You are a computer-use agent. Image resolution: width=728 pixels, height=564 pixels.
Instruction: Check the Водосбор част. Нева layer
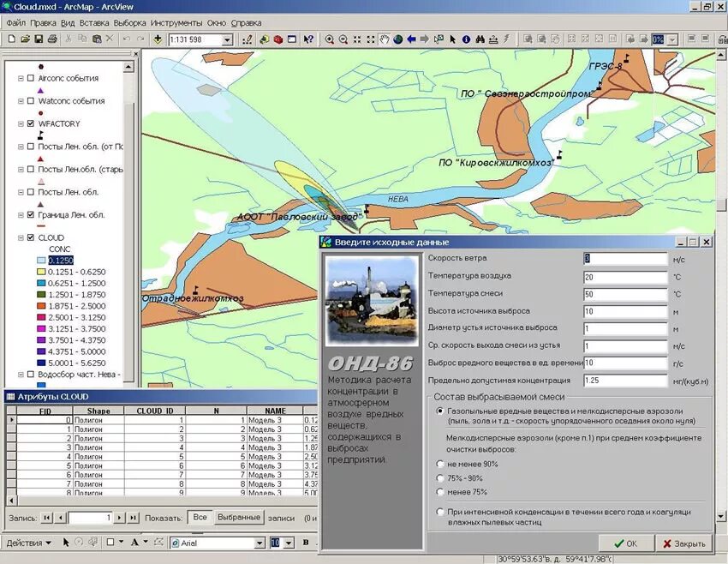click(31, 374)
